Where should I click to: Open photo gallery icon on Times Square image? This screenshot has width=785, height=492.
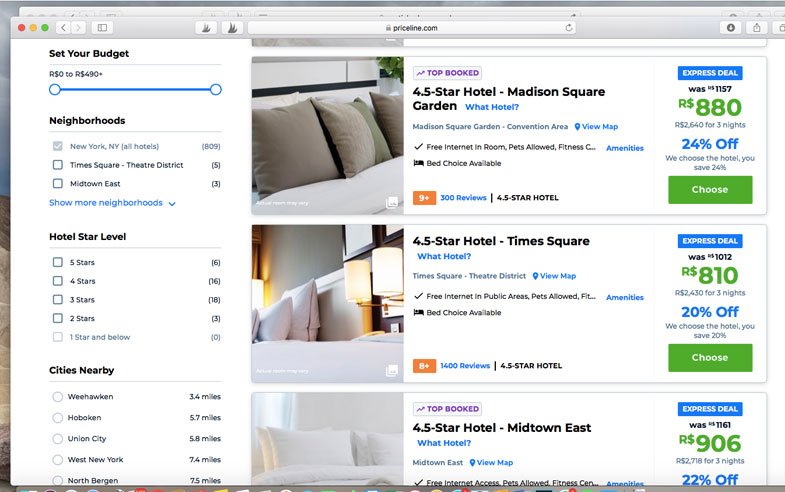tap(392, 370)
